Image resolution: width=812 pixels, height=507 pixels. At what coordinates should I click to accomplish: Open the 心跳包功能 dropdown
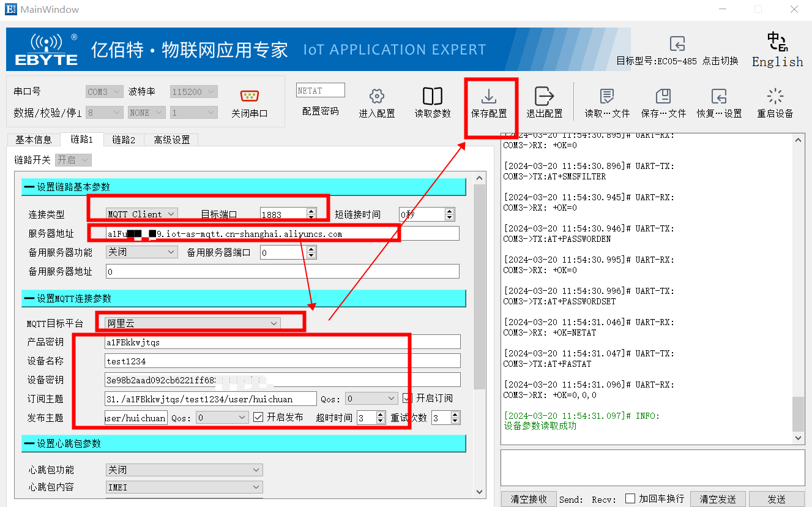(x=184, y=470)
